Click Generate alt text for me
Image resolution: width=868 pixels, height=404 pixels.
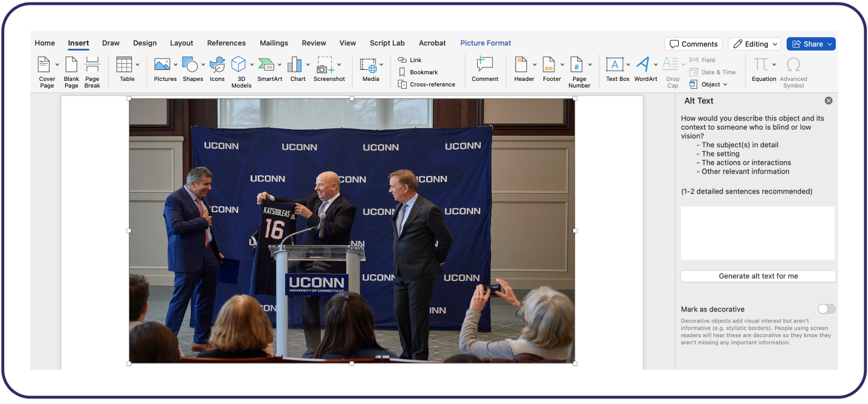click(757, 276)
